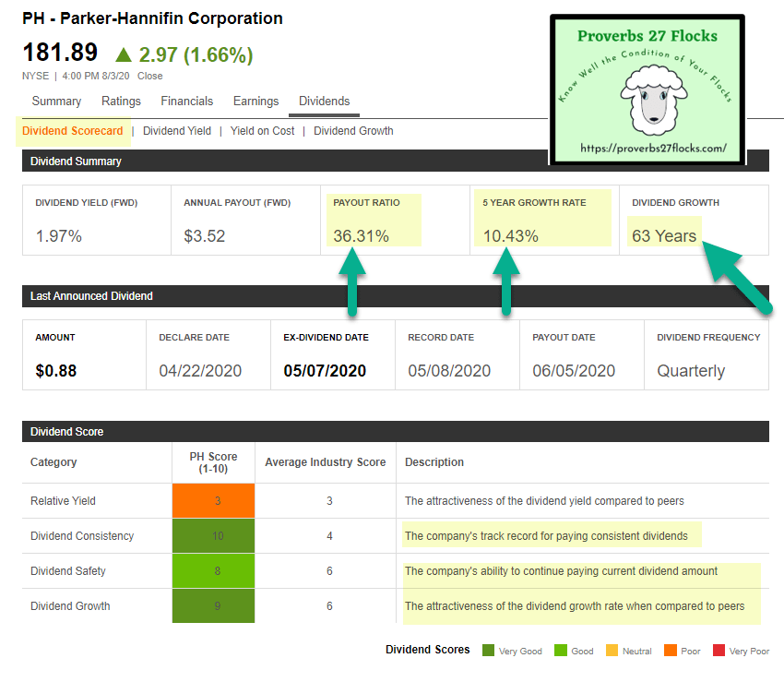
Task: Open the Summary tab
Action: [56, 102]
